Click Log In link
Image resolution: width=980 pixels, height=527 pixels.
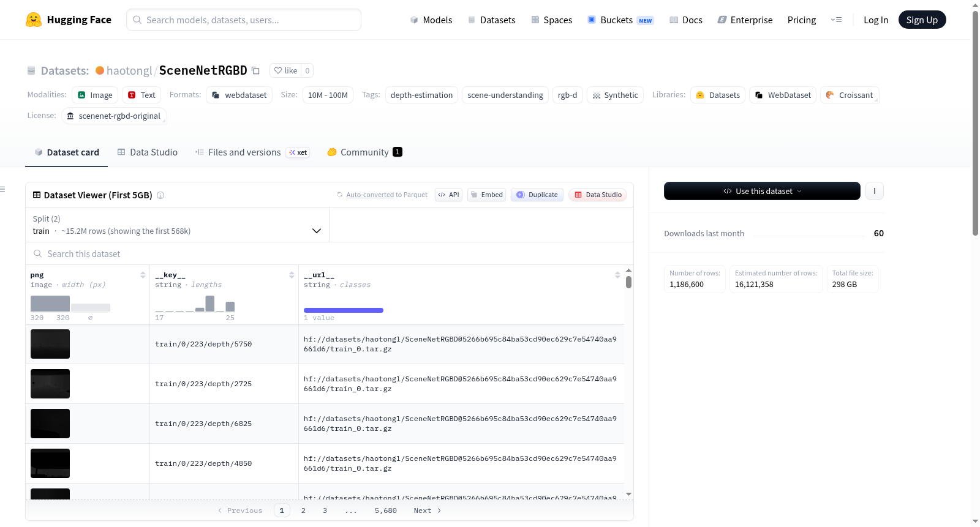(876, 20)
